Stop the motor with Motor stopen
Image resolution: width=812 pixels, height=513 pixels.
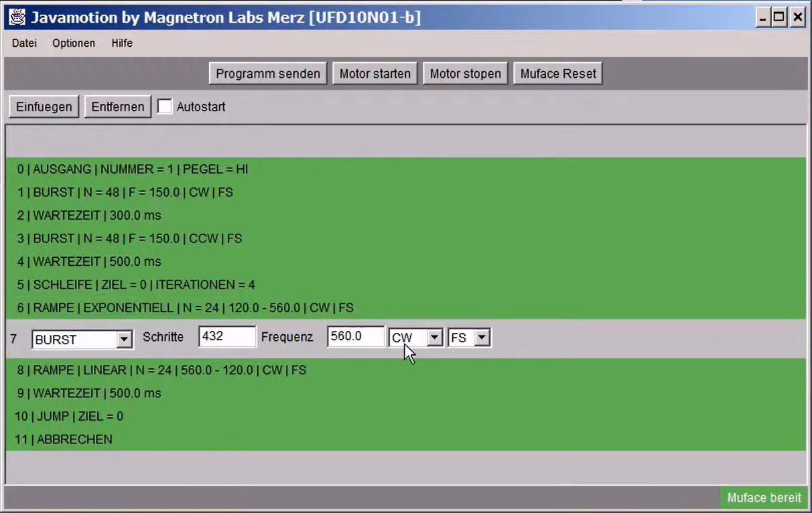[x=466, y=74]
